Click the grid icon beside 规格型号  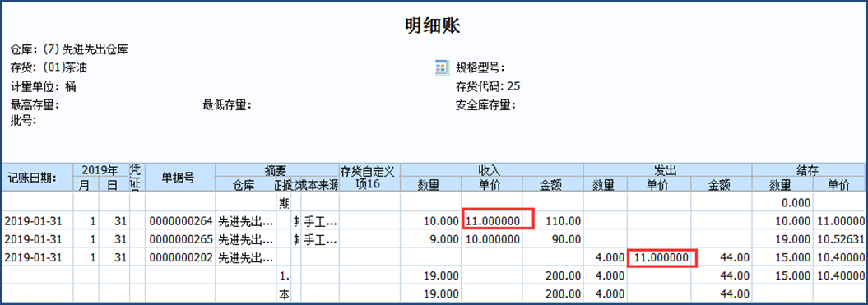(x=442, y=68)
